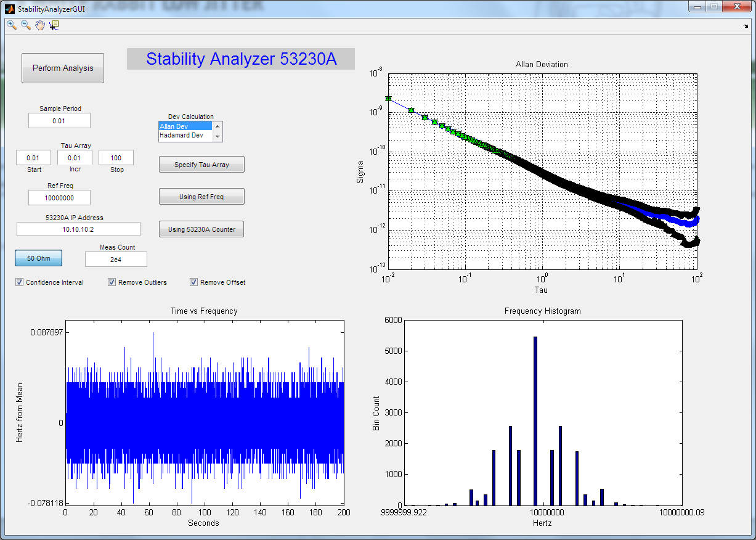
Task: Select the Data Cursor tool
Action: click(x=54, y=25)
